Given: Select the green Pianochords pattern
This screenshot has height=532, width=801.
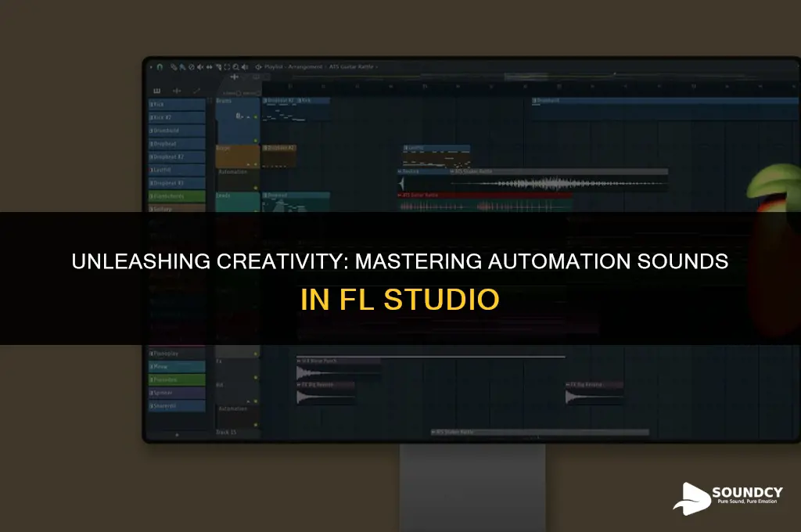Looking at the screenshot, I should pos(177,196).
